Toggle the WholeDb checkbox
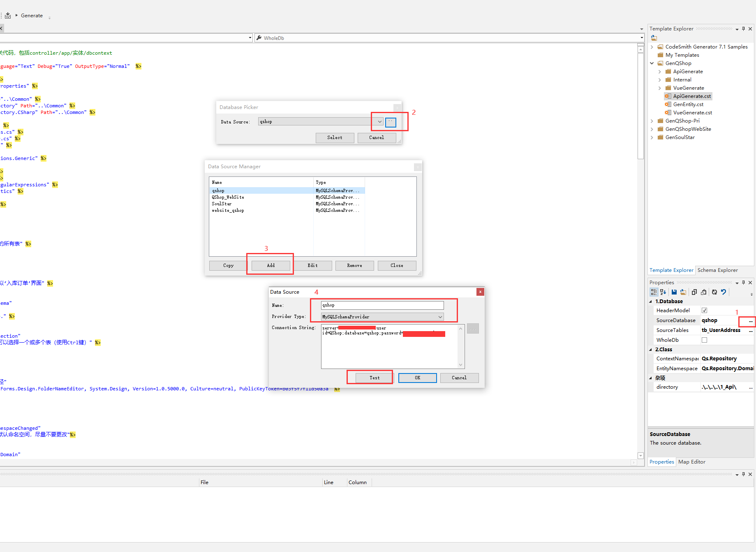 pos(704,340)
